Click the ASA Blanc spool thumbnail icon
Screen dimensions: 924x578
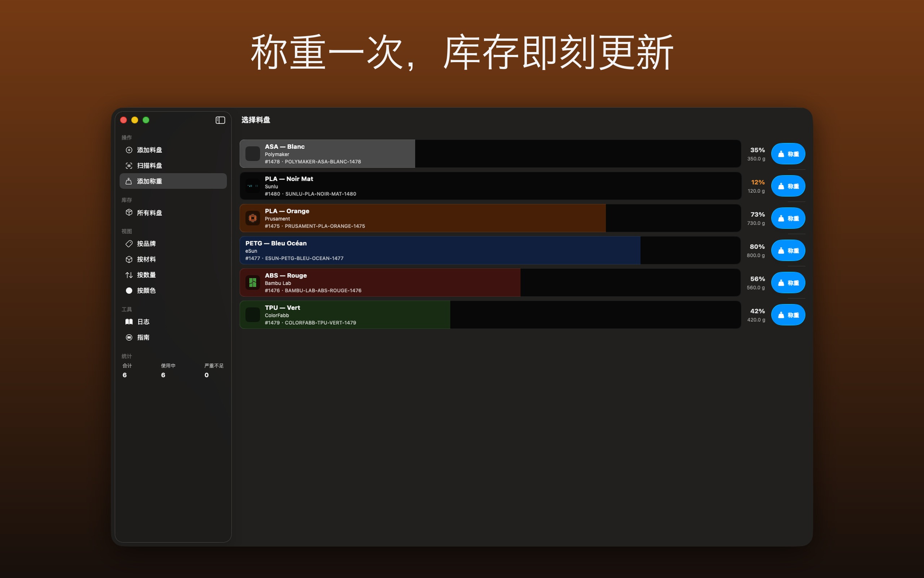253,154
